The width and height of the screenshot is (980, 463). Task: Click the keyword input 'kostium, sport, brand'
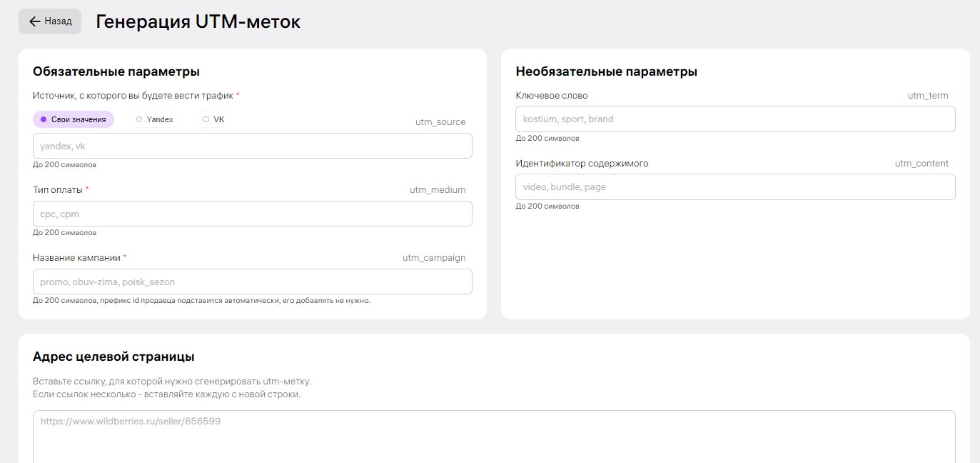pos(735,119)
